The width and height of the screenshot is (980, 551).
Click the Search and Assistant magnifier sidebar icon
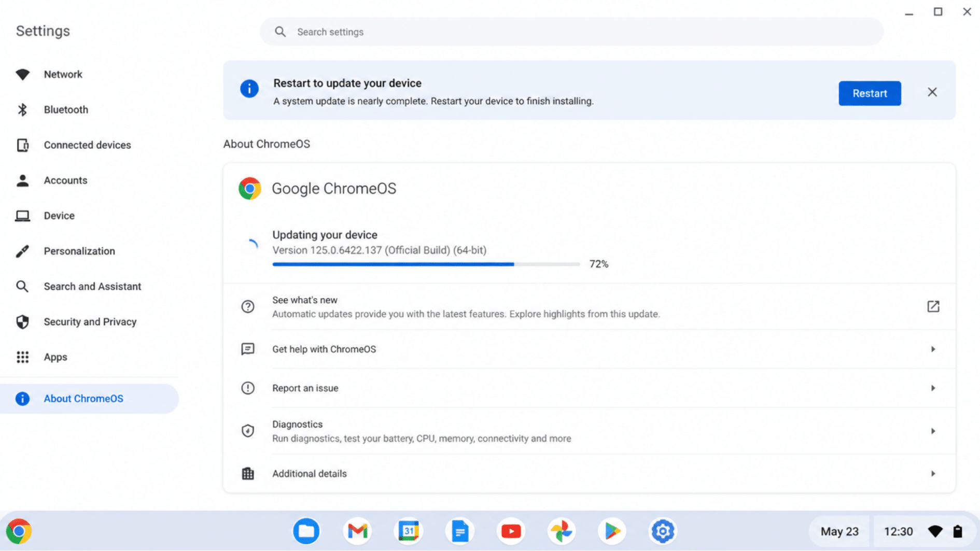click(x=22, y=286)
